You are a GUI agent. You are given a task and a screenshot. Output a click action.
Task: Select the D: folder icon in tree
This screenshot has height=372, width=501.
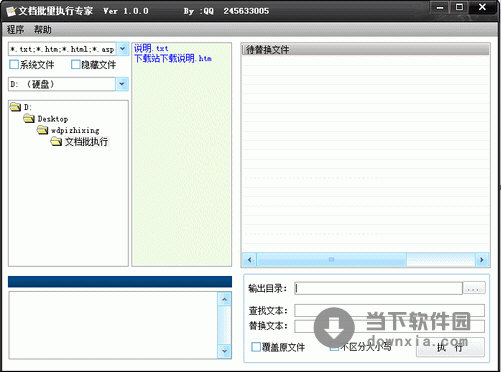(15, 107)
